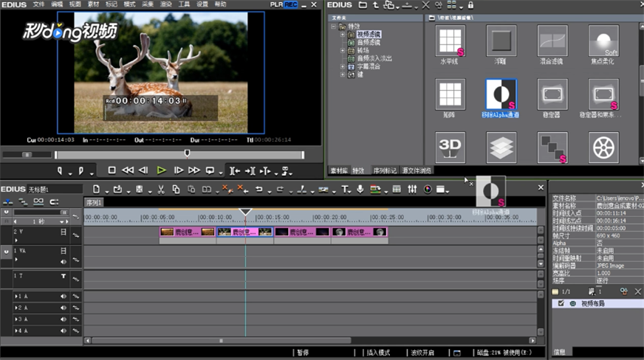Image resolution: width=644 pixels, height=360 pixels.
Task: Toggle mute on track 3 A
Action: tap(64, 319)
